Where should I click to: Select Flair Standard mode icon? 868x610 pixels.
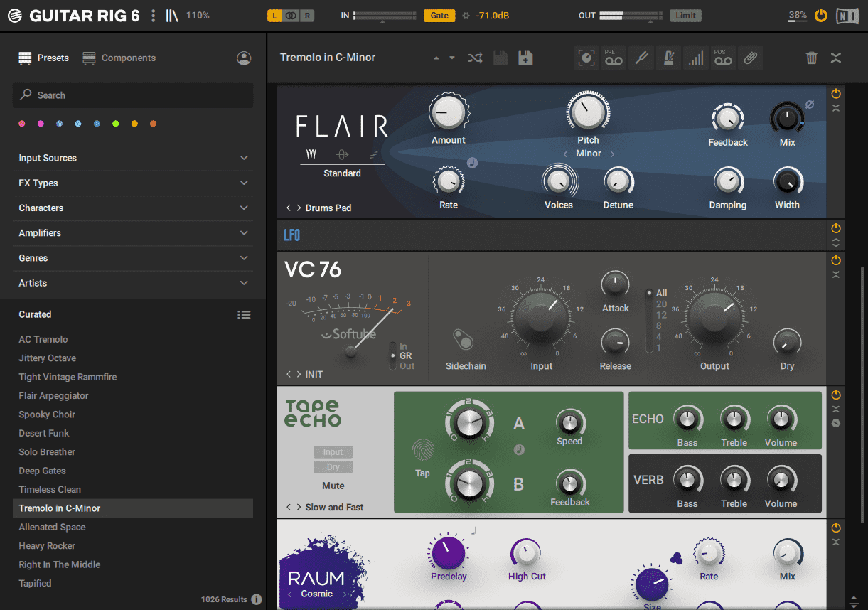311,154
